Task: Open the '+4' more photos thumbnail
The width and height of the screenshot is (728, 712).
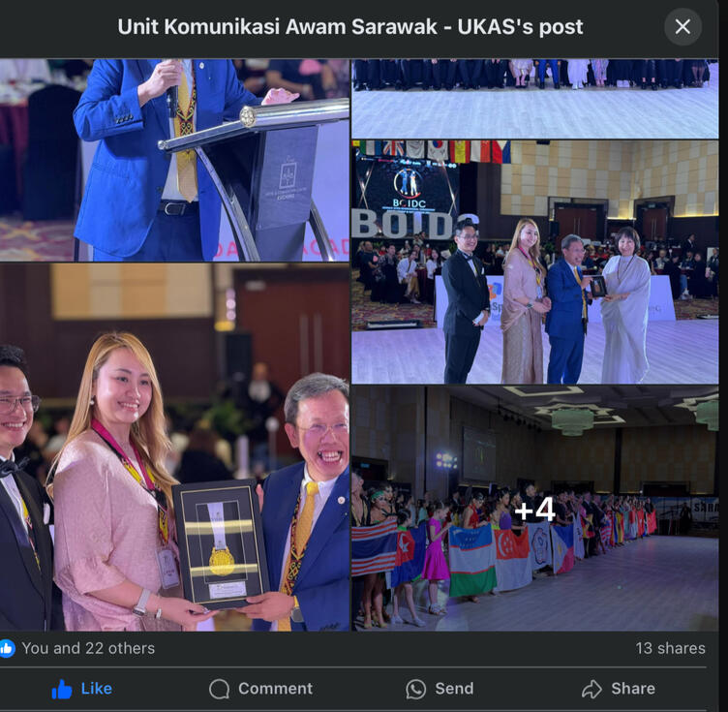Action: tap(534, 509)
